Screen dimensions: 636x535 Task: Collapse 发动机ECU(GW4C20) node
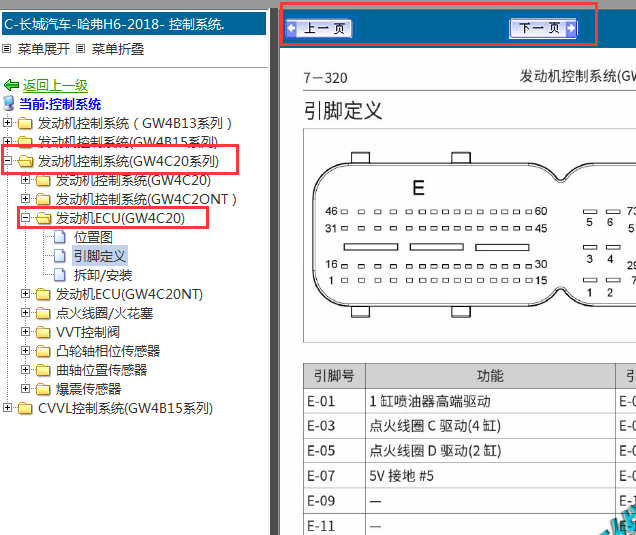pyautogui.click(x=25, y=217)
